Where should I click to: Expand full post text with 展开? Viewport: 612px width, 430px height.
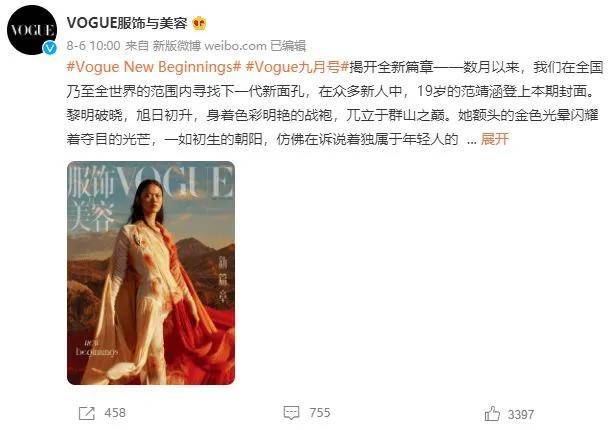[x=495, y=139]
